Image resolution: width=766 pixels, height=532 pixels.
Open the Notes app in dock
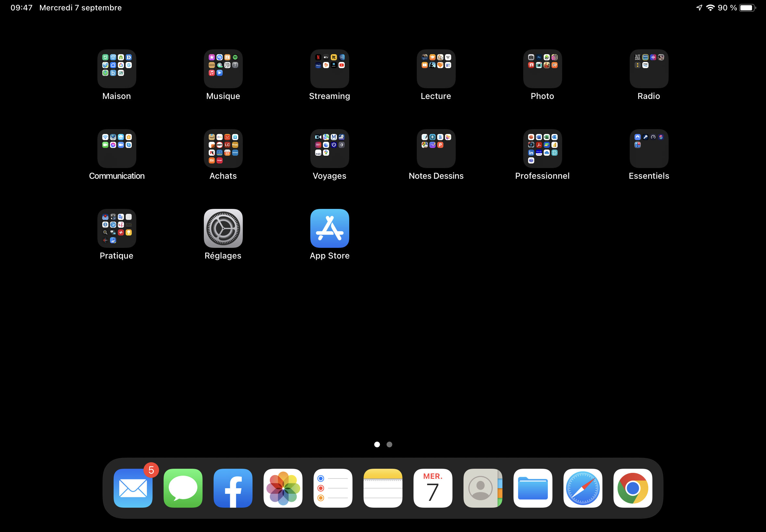tap(383, 488)
